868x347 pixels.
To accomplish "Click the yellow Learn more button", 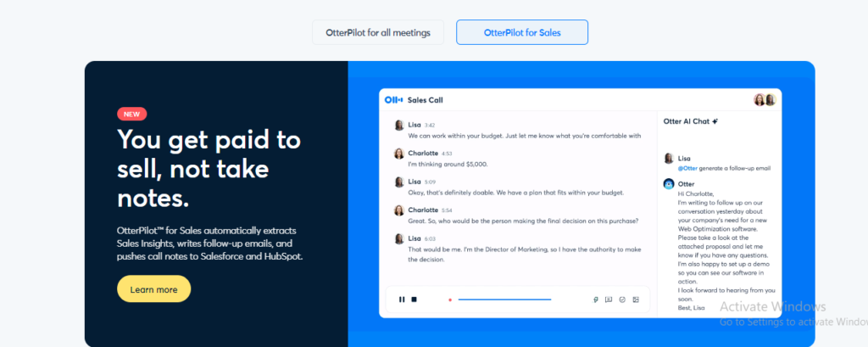I will click(x=154, y=289).
